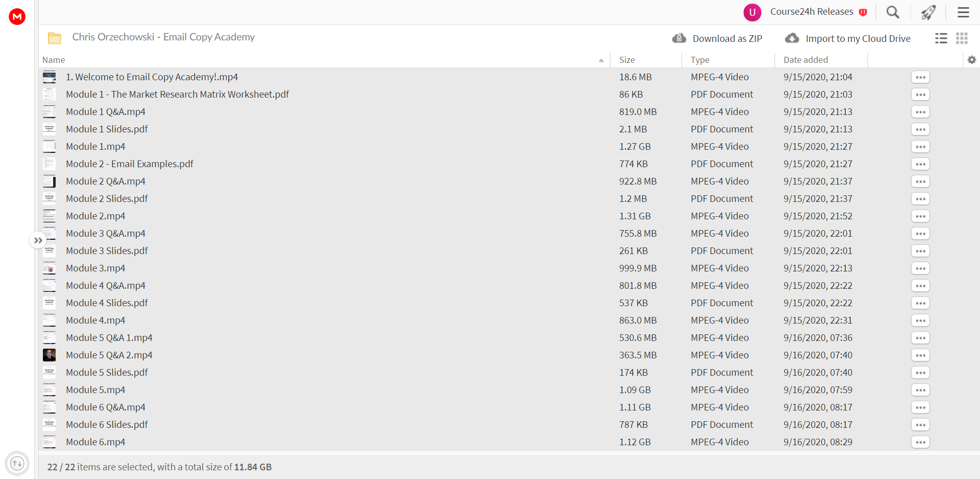Open options for Module 6.mp4 row
Image resolution: width=980 pixels, height=479 pixels.
coord(920,442)
